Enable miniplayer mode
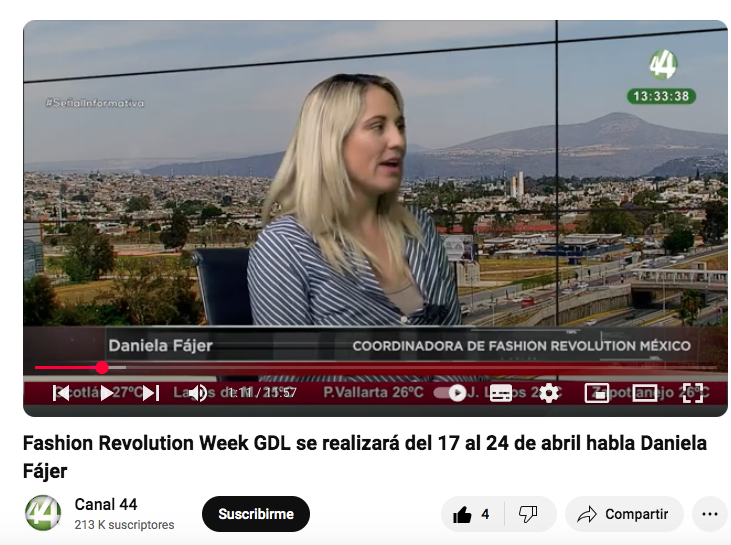The image size is (731, 545). (x=596, y=393)
